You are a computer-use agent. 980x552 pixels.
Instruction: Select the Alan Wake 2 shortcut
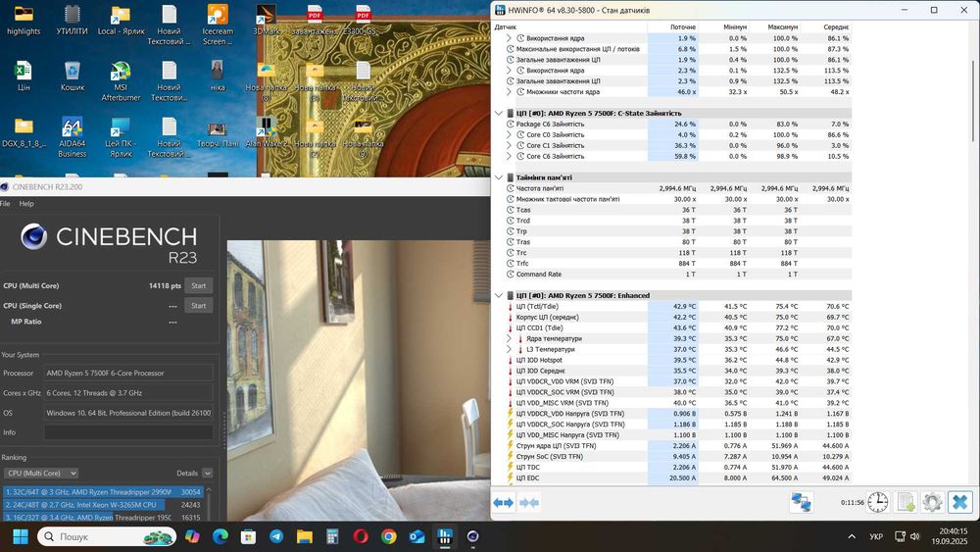[x=267, y=132]
